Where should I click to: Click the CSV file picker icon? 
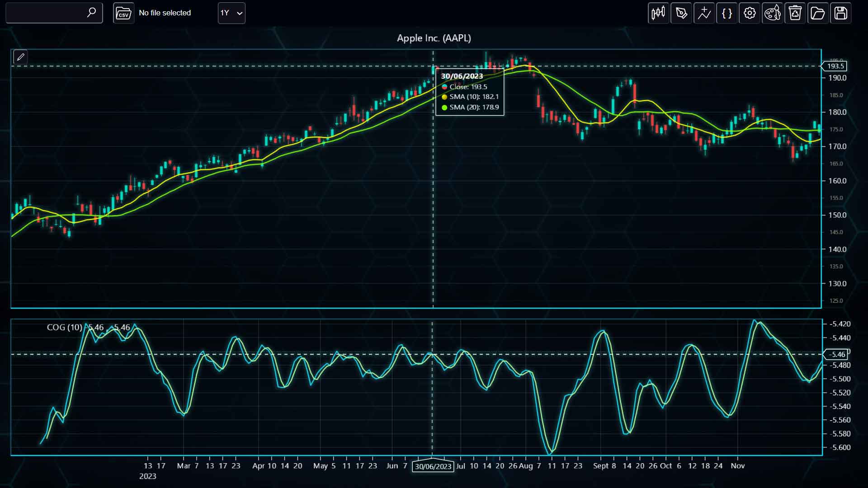click(123, 13)
